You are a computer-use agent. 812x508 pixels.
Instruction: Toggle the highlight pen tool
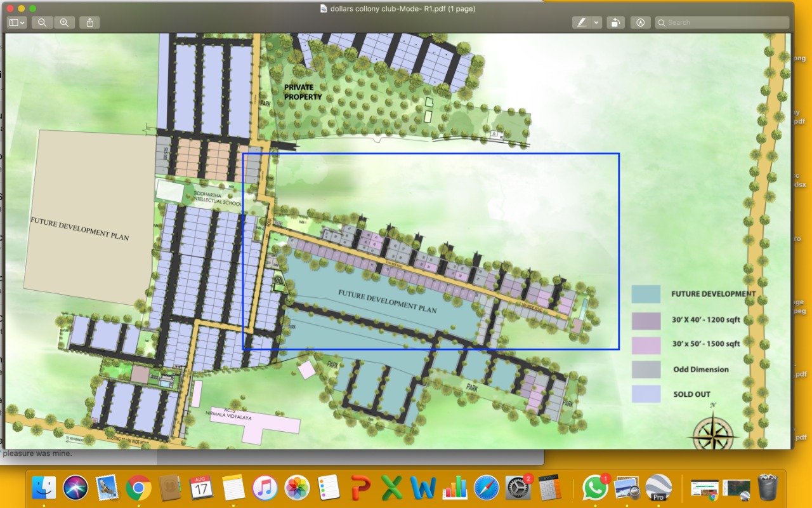tap(581, 22)
